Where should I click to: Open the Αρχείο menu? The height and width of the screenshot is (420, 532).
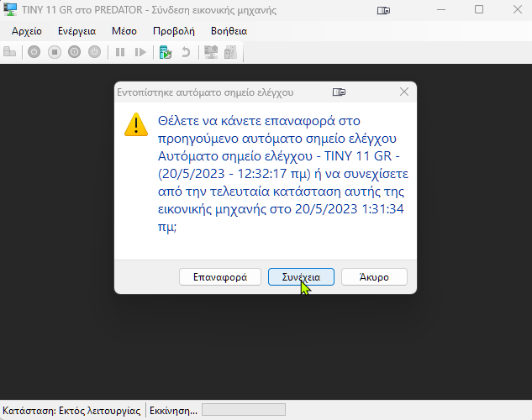coord(27,31)
